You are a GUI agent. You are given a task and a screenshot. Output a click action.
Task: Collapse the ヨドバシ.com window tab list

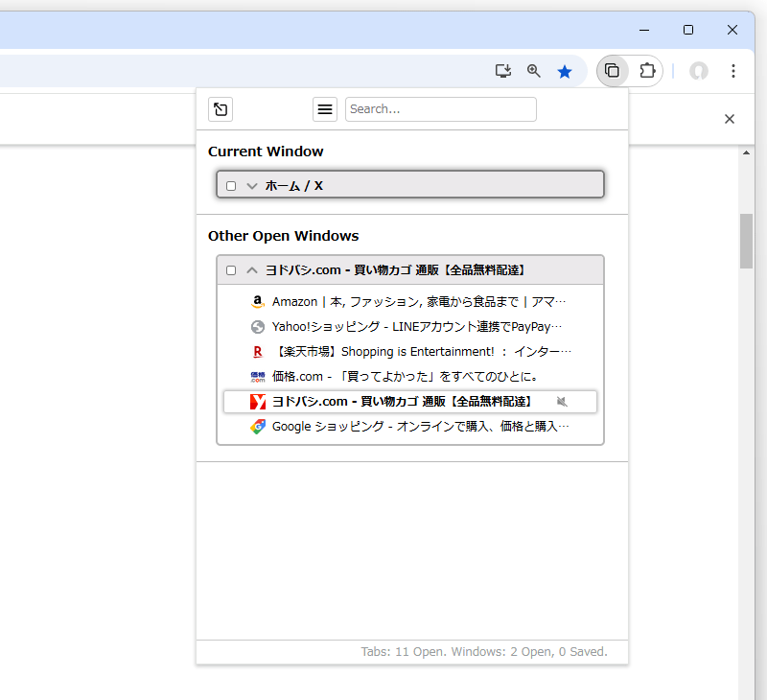click(x=252, y=270)
